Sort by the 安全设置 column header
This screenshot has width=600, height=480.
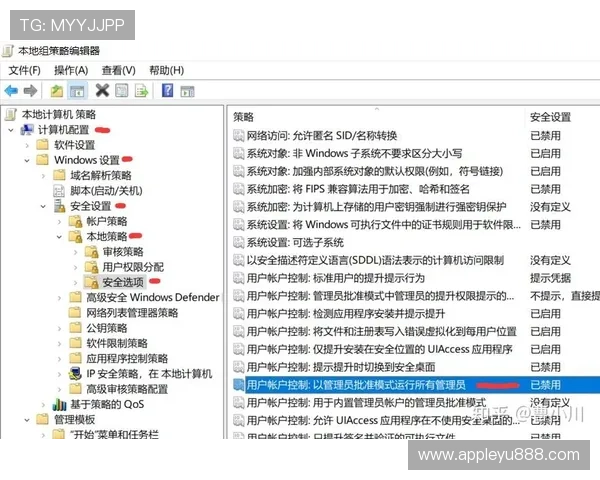(x=550, y=117)
